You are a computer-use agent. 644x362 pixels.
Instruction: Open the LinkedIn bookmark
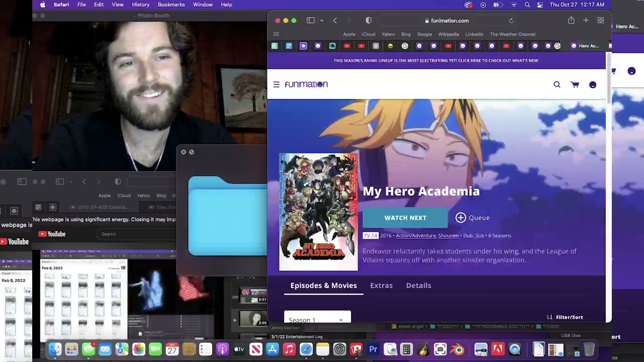474,34
